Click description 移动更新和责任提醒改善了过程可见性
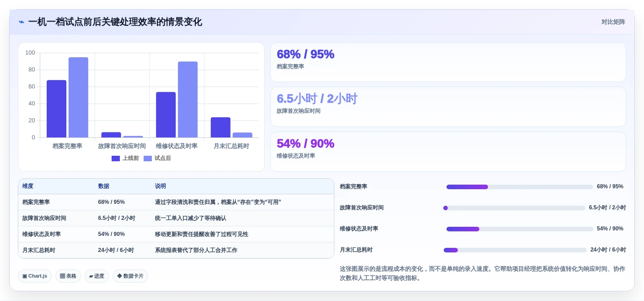 coord(201,234)
